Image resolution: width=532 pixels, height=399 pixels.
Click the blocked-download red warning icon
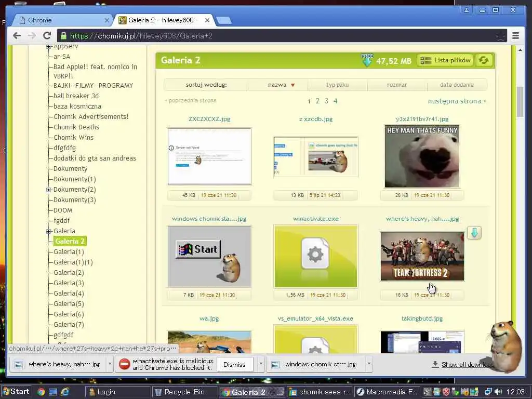124,364
